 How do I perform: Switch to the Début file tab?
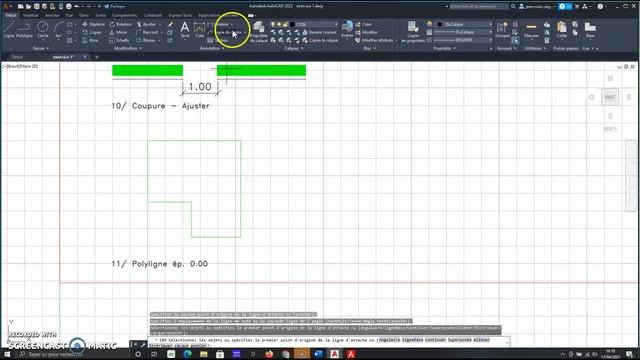(x=17, y=57)
